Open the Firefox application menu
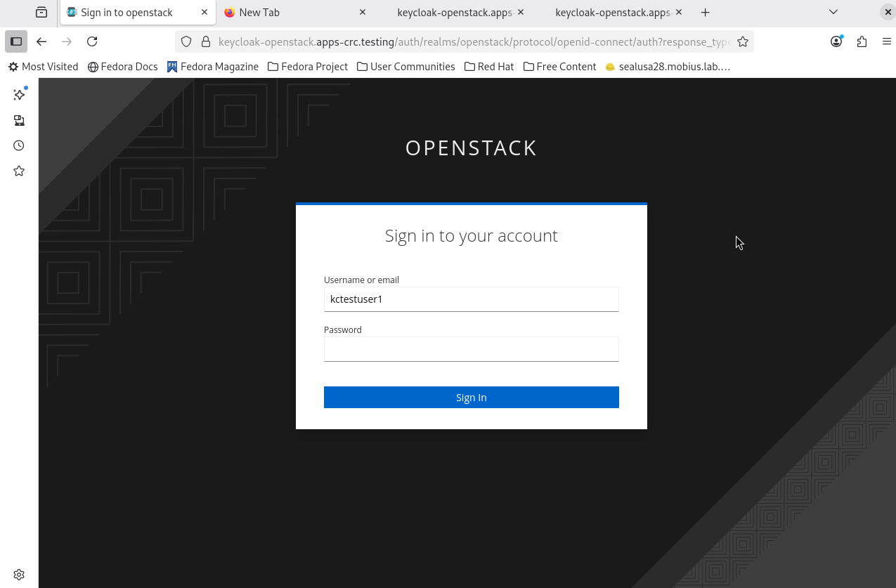Viewport: 896px width, 588px height. (887, 41)
